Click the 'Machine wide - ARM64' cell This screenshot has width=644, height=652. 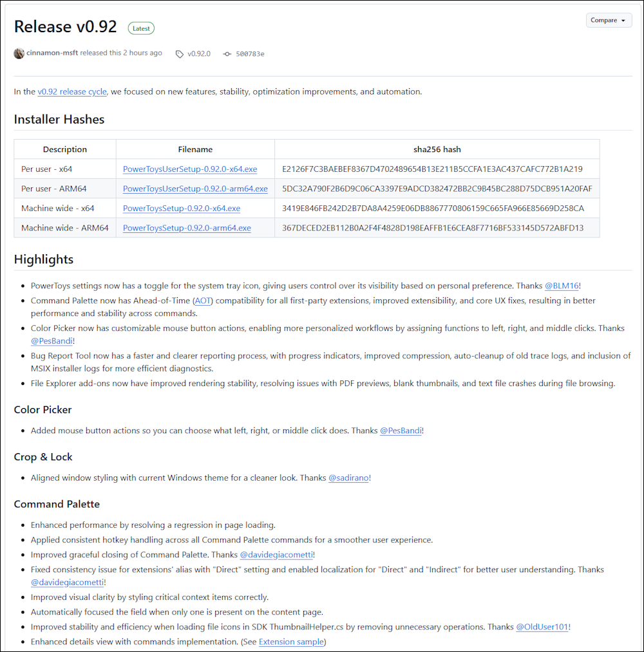pos(65,228)
